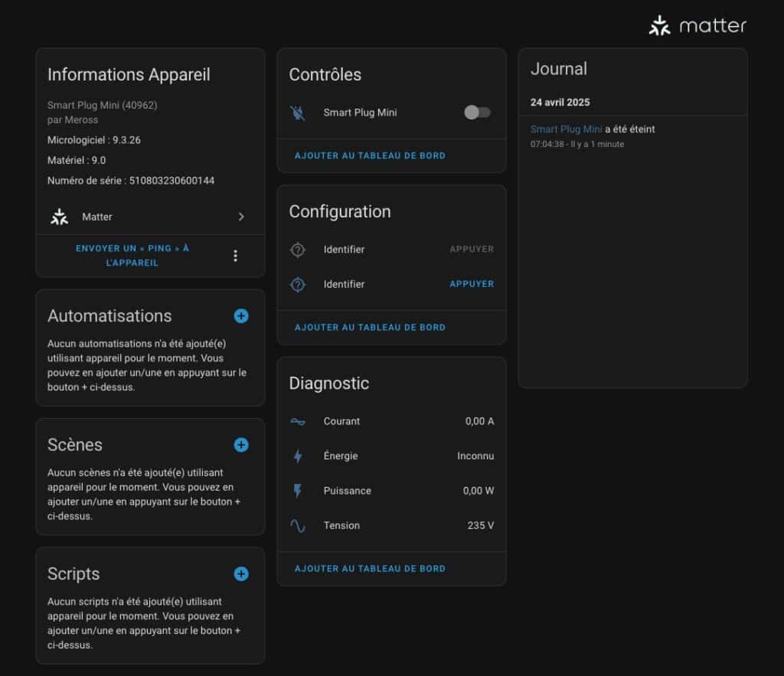Click the 235 V tension value
Viewport: 784px width, 676px height.
point(481,525)
